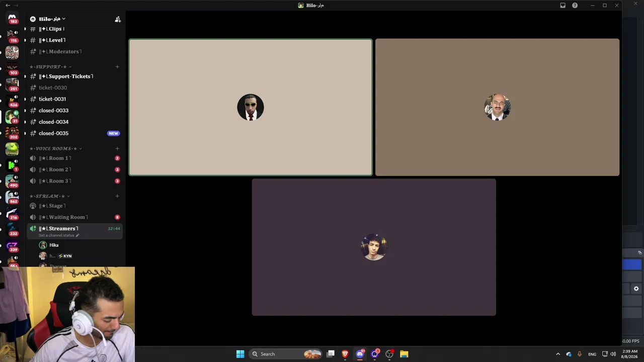Click pencil icon to set channel status
The height and width of the screenshot is (362, 644).
point(77,235)
